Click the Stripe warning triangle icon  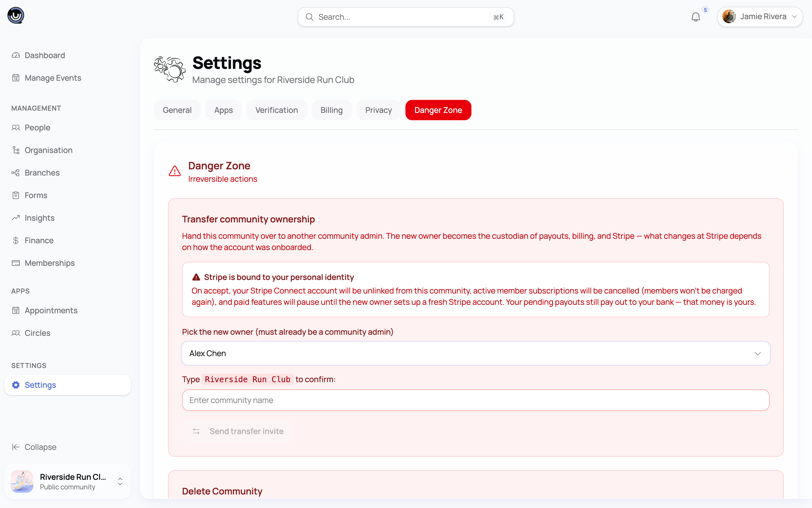click(196, 277)
